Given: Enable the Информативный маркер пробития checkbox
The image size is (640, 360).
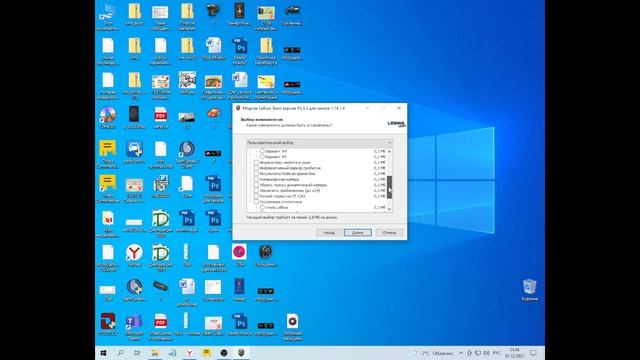Looking at the screenshot, I should pyautogui.click(x=256, y=168).
